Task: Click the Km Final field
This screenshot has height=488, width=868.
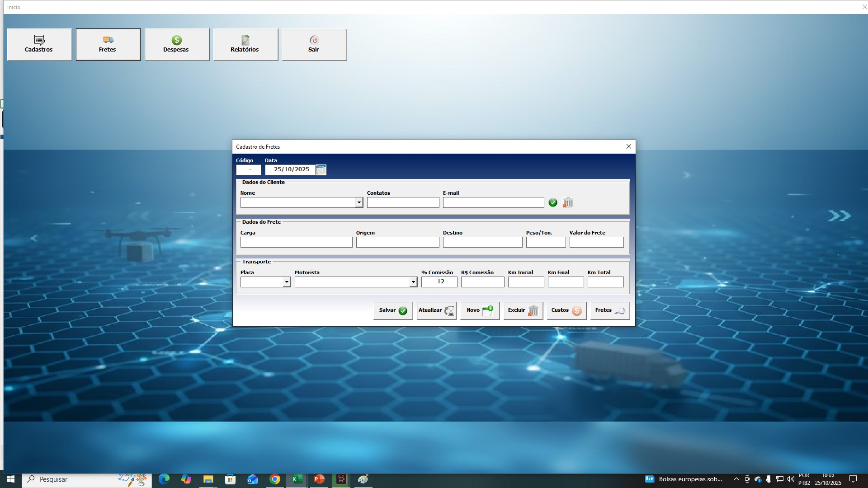Action: [x=566, y=282]
